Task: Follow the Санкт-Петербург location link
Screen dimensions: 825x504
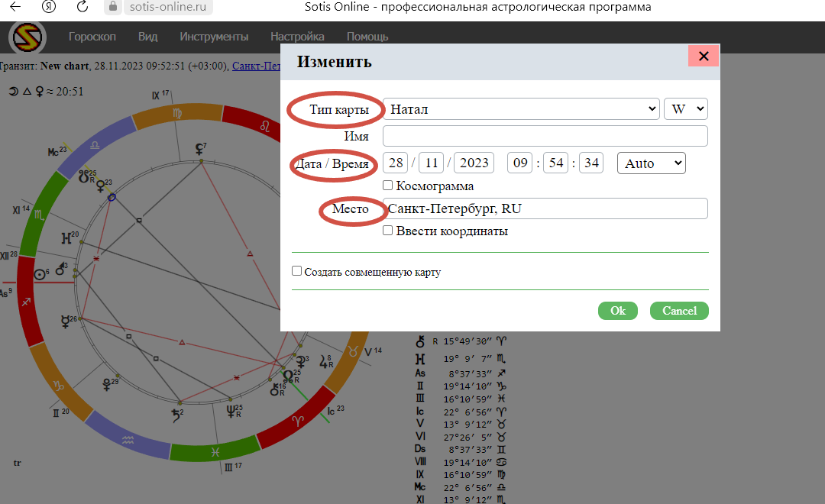Action: click(256, 66)
